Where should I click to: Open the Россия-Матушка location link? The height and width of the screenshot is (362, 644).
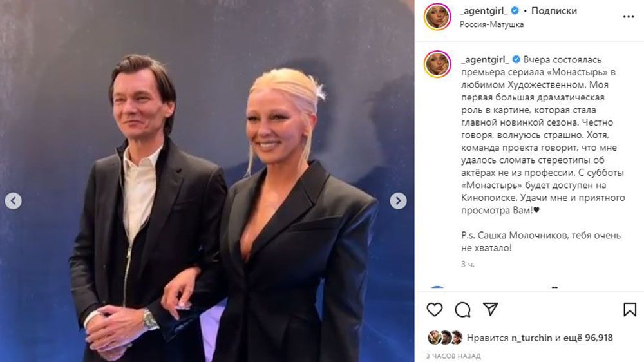[491, 24]
